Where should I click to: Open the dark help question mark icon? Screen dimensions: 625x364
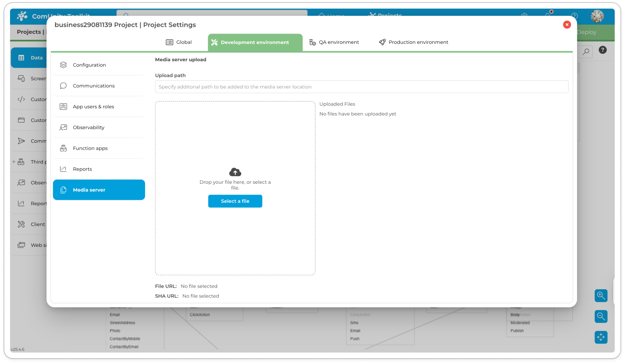pos(602,50)
